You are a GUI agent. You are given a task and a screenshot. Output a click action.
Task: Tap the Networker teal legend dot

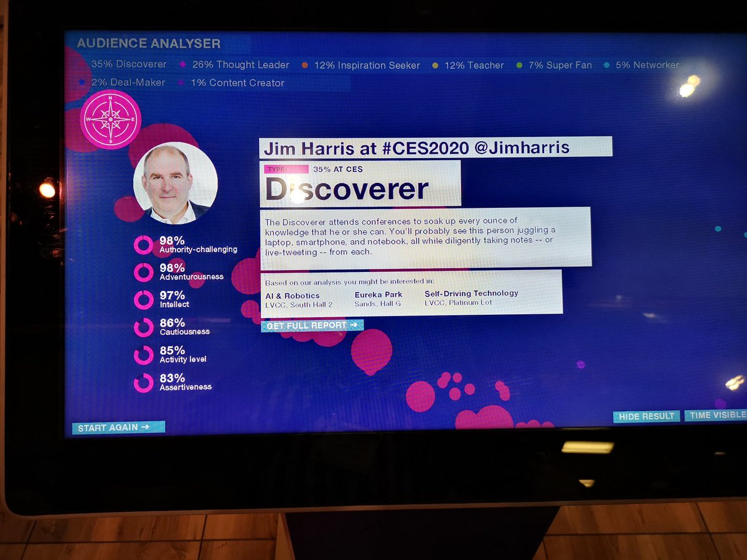pyautogui.click(x=607, y=65)
